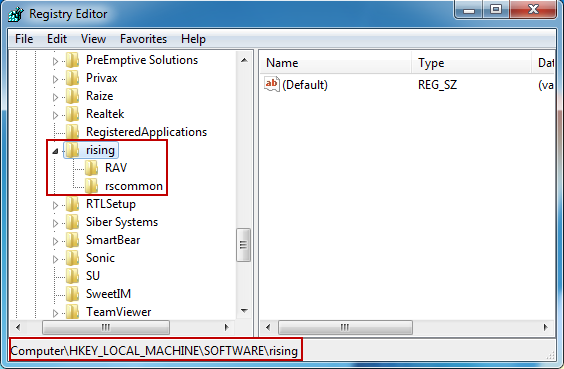Select the Siber Systems key label
Viewport: 564px width, 369px height.
coord(122,222)
